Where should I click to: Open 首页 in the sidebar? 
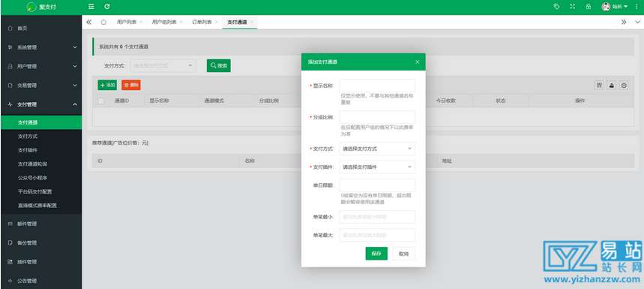(x=41, y=29)
